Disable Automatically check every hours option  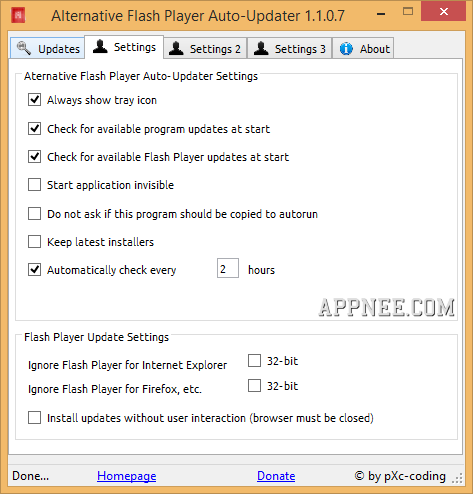tap(35, 270)
